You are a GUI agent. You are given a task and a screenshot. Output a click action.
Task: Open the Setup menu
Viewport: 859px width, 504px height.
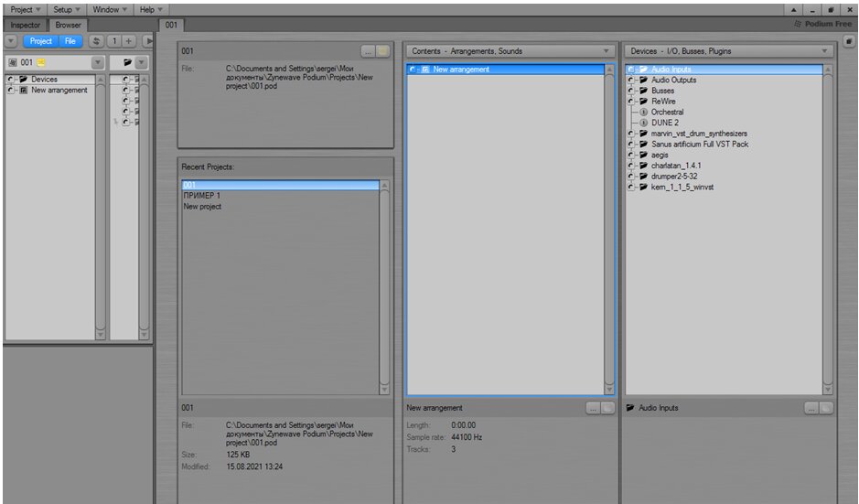(x=66, y=9)
